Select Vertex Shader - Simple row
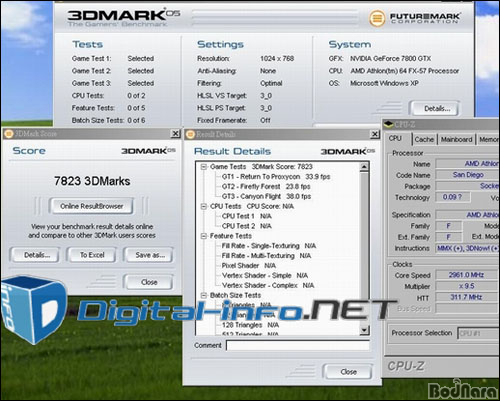Image resolution: width=500 pixels, height=401 pixels. [265, 276]
